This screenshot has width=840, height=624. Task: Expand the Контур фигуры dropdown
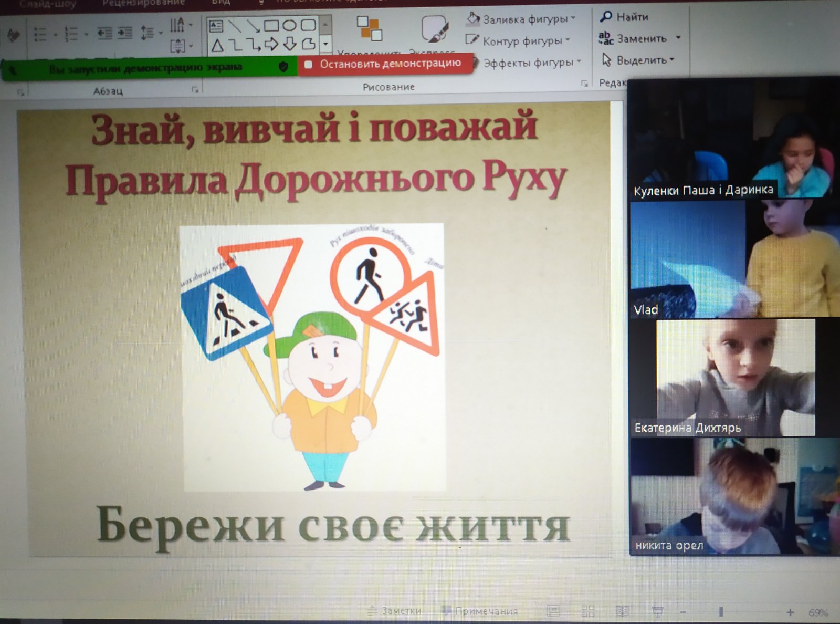click(568, 40)
